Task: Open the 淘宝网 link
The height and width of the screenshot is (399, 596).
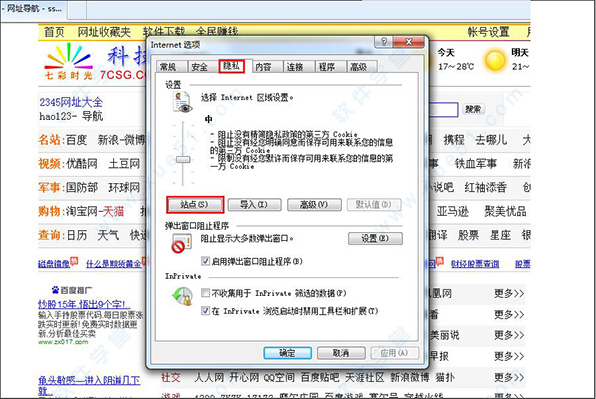Action: (x=82, y=211)
